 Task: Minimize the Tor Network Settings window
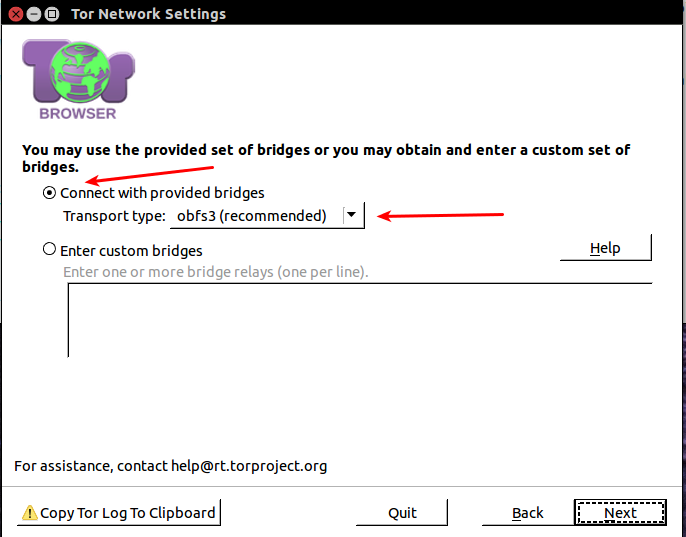click(33, 14)
